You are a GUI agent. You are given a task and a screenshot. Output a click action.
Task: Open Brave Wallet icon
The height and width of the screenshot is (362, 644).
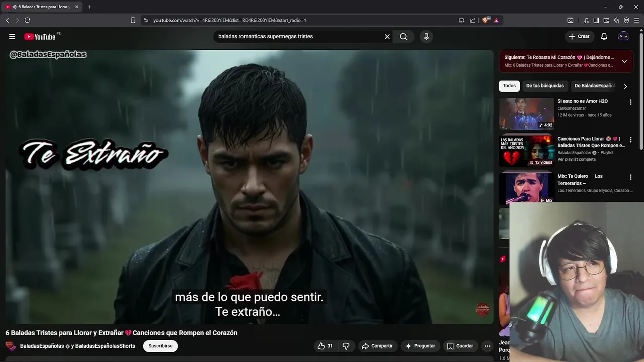(606, 20)
